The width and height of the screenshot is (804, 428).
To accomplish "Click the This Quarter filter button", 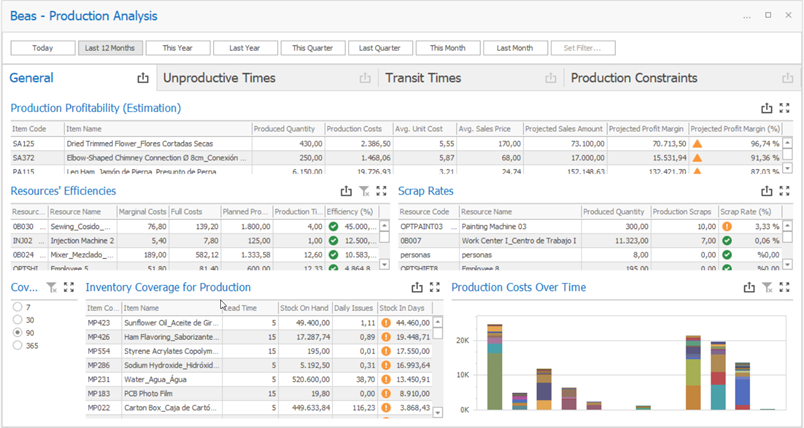I will point(312,48).
